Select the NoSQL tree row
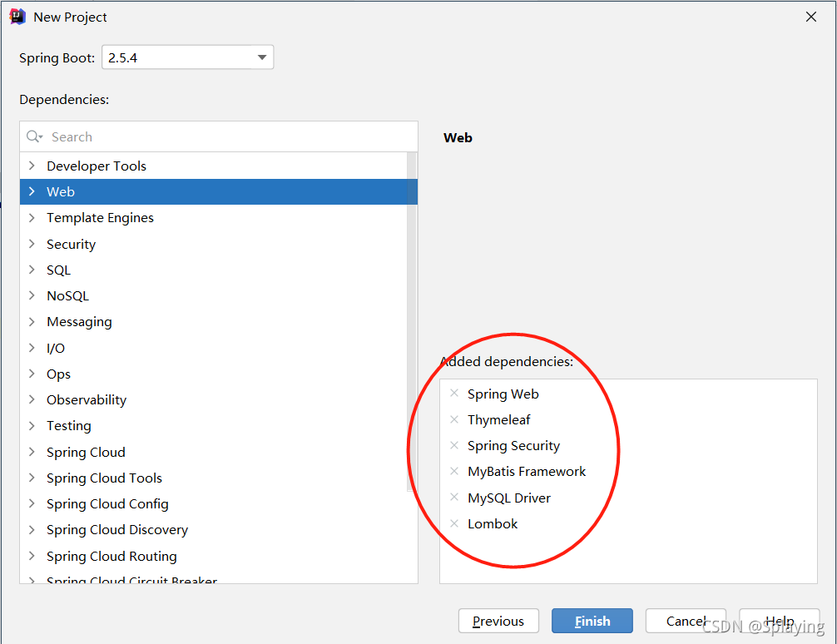Screen dimensions: 837x644 click(x=214, y=296)
